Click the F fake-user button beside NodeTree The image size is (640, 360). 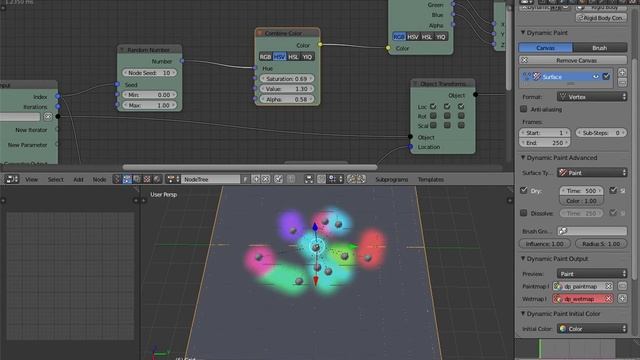[245, 179]
